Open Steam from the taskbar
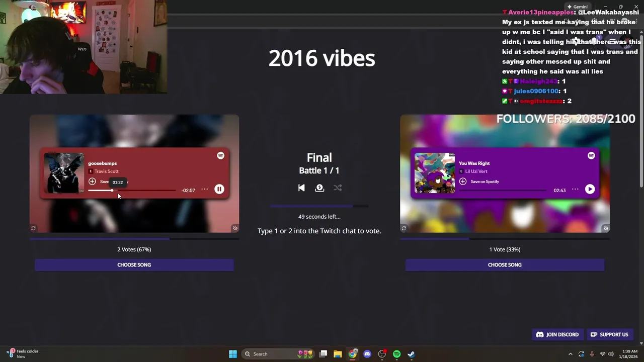Screen dimensions: 644x362 411,354
